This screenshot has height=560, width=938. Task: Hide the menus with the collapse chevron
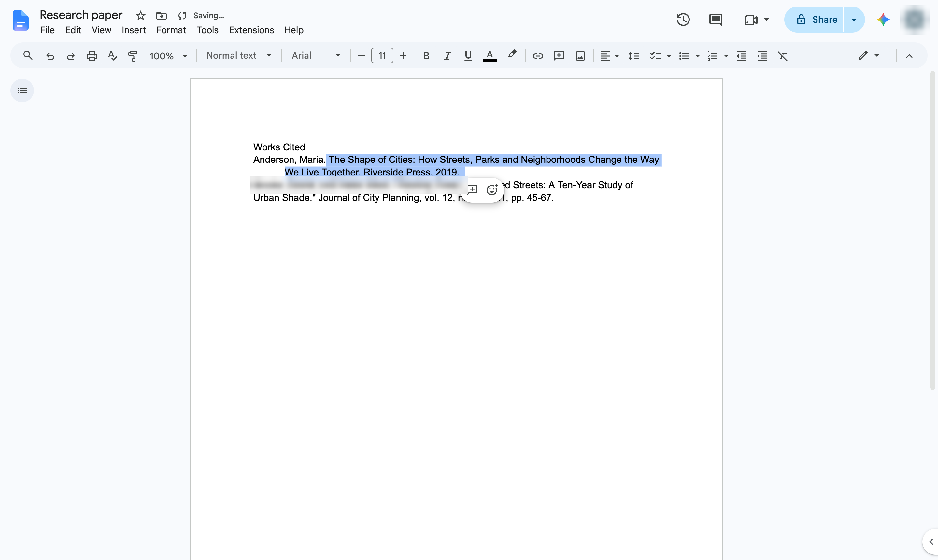pyautogui.click(x=909, y=56)
